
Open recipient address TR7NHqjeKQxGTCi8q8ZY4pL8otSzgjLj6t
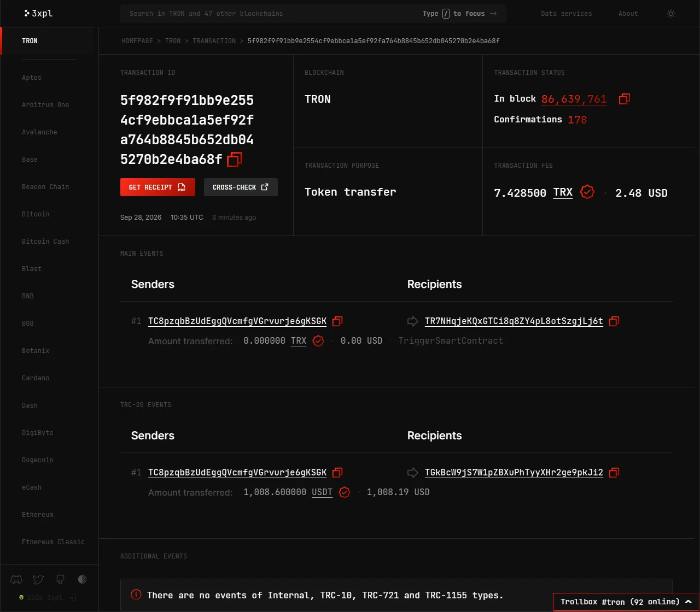(514, 321)
